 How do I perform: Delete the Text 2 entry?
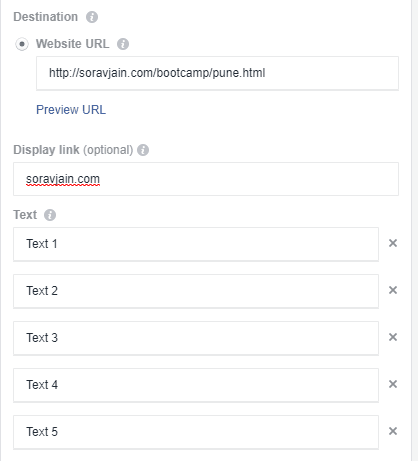tap(393, 290)
